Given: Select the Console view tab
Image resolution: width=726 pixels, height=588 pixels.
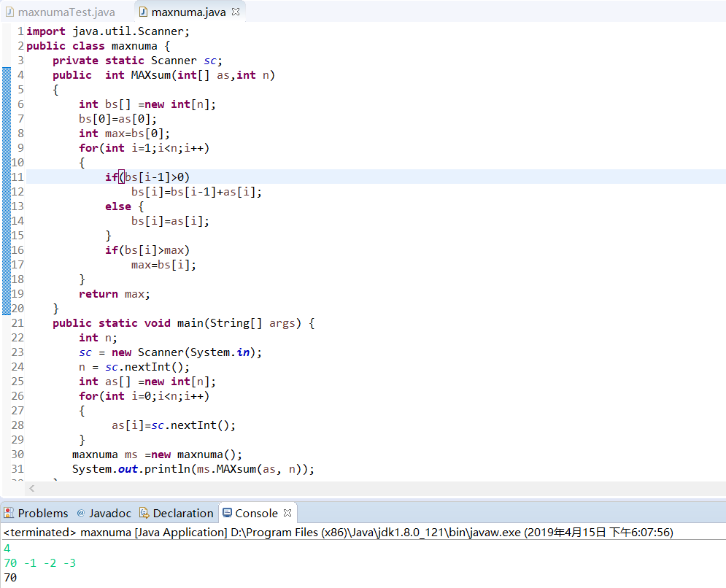Looking at the screenshot, I should tap(257, 513).
